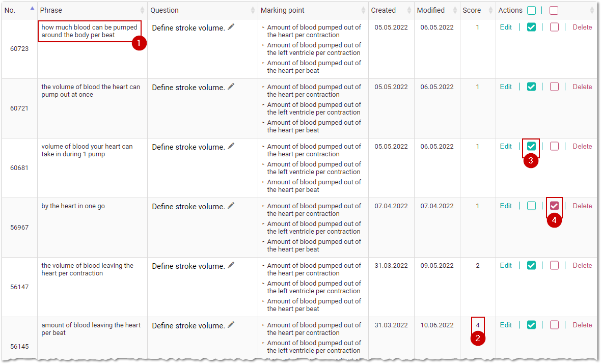Viewport: 601px width, 364px height.
Task: Untick red checkbox in row 56967
Action: 554,206
